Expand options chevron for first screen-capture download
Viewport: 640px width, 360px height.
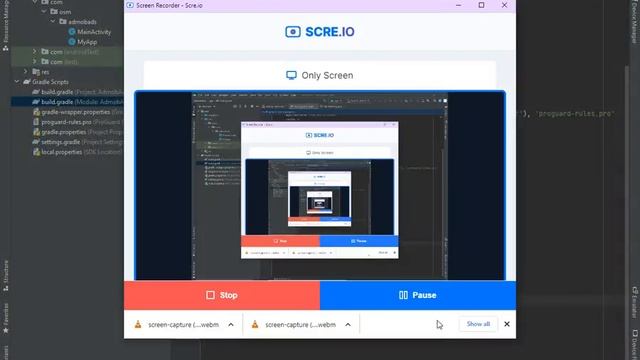(x=231, y=325)
